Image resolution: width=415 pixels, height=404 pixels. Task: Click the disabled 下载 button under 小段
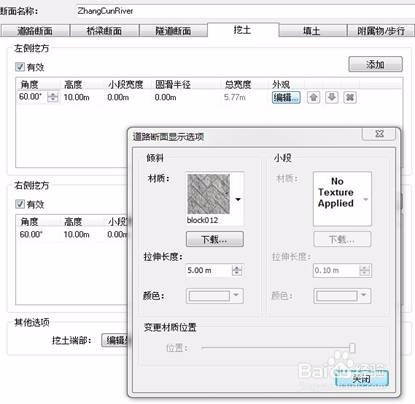point(342,239)
